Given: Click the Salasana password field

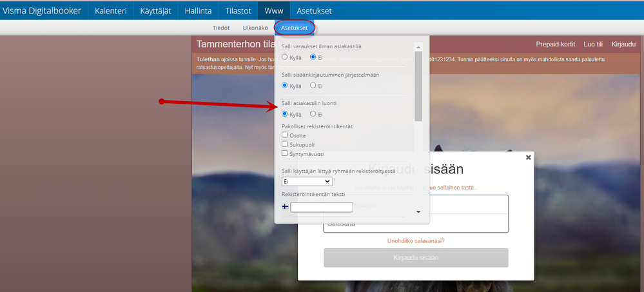Looking at the screenshot, I should [416, 224].
